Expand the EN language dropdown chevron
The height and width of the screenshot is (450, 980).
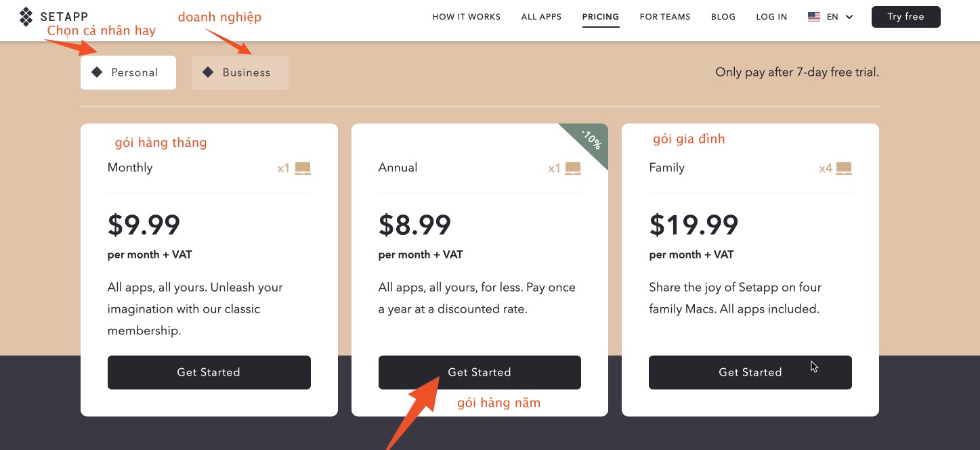click(x=849, y=17)
